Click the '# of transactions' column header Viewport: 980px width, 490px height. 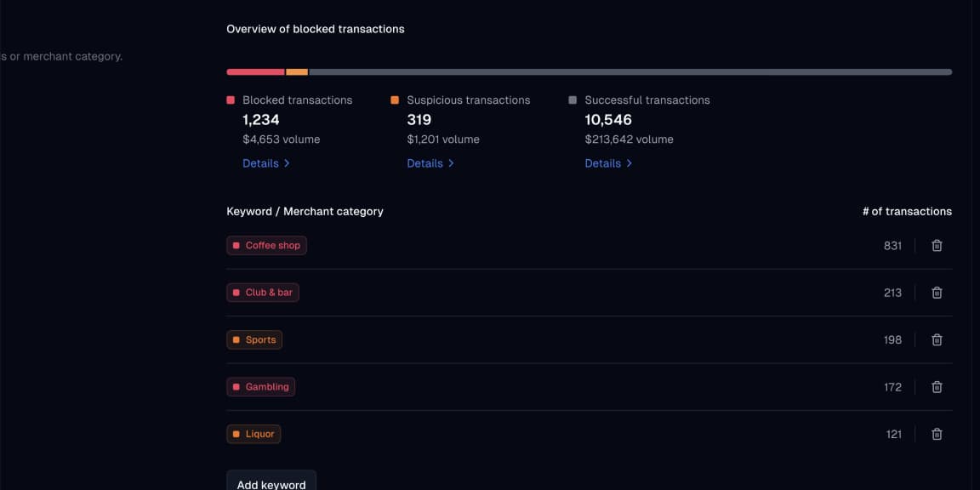907,212
